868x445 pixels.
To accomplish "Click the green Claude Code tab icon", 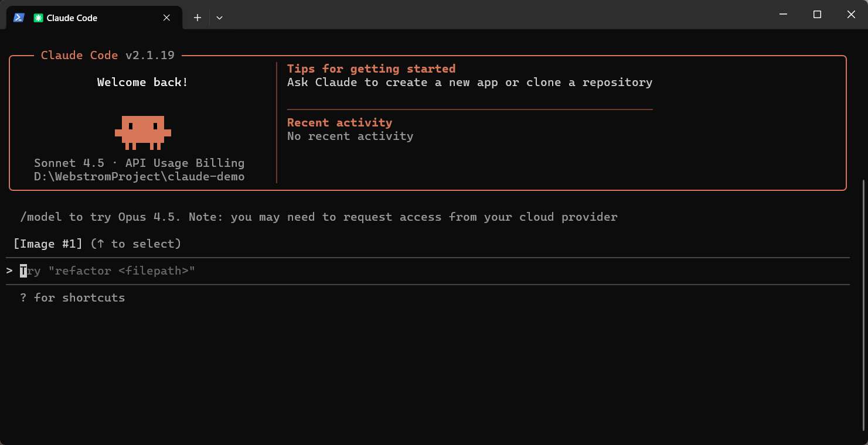I will point(38,18).
